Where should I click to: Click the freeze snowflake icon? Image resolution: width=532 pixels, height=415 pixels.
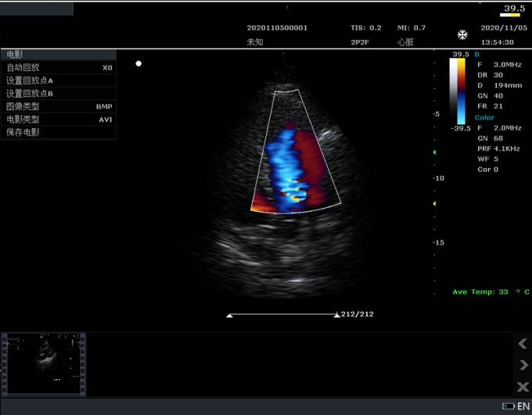462,35
